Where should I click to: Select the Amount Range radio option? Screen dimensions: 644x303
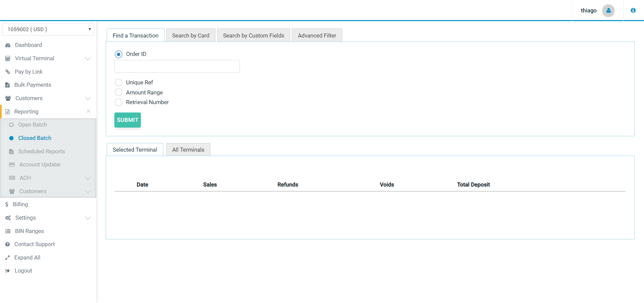[118, 92]
